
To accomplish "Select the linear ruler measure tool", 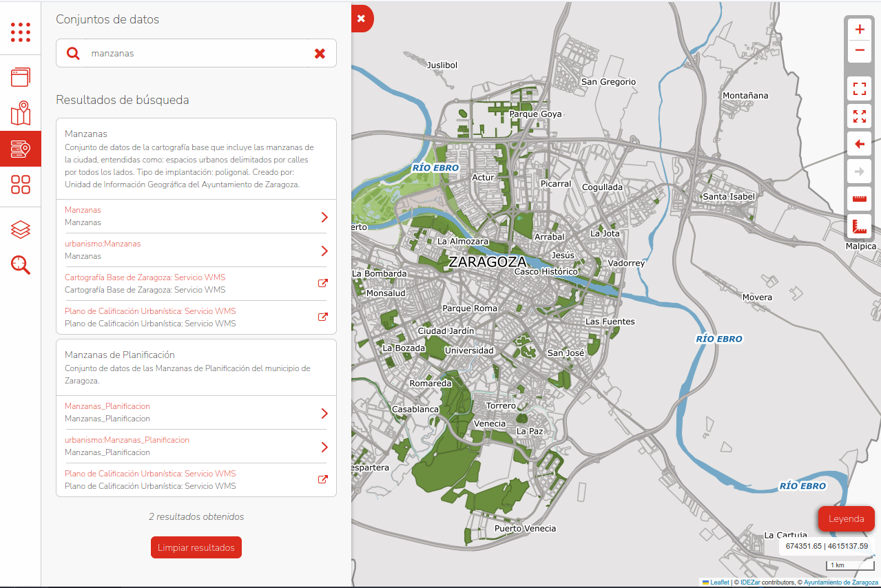I will coord(859,199).
